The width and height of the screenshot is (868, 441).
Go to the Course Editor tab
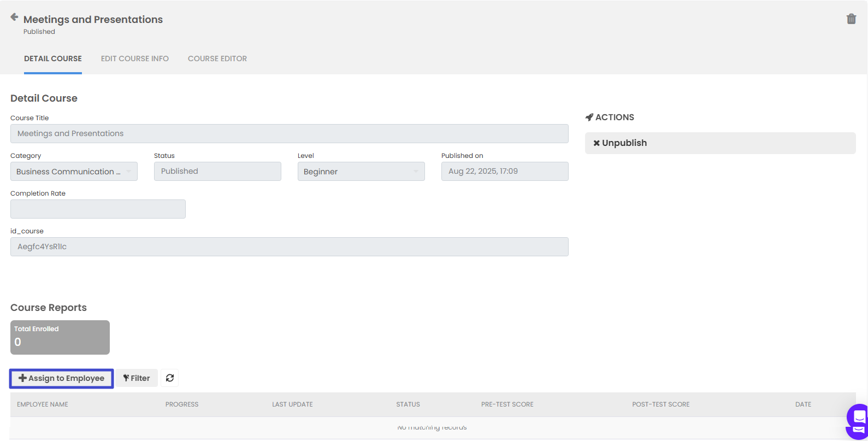(x=217, y=58)
